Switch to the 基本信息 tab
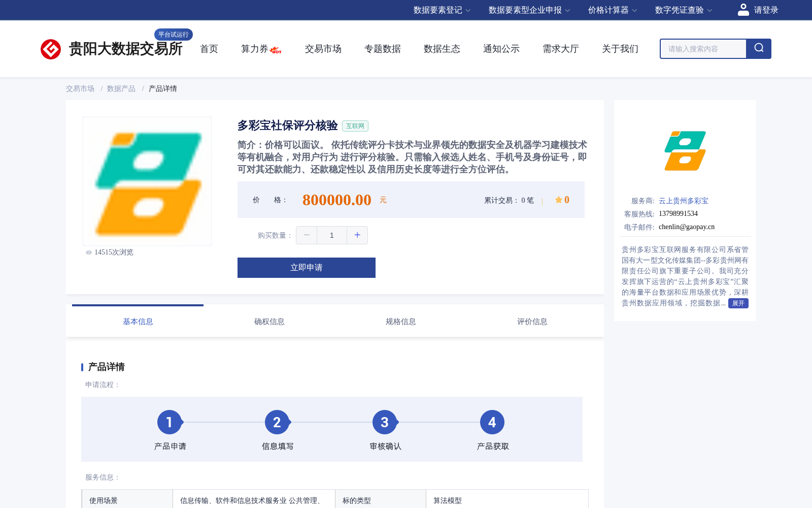This screenshot has width=812, height=508. pyautogui.click(x=138, y=322)
